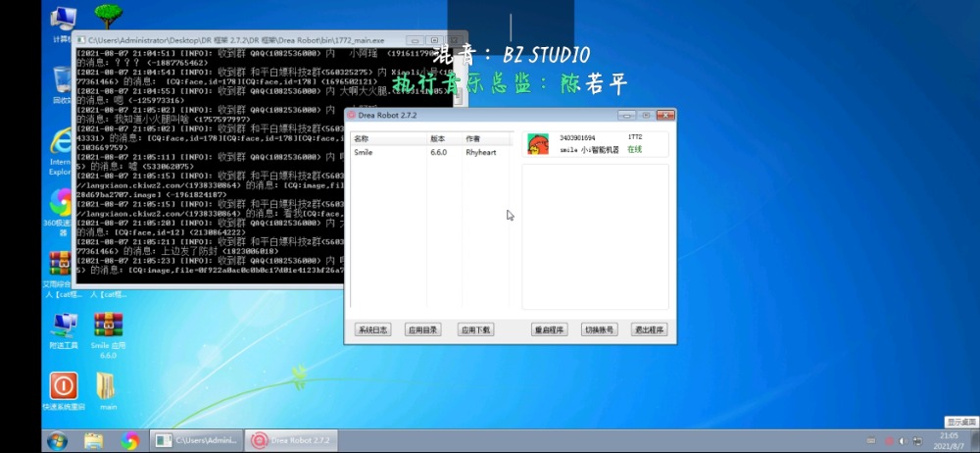Click the taskbar clock showing 21:05

pos(949,440)
